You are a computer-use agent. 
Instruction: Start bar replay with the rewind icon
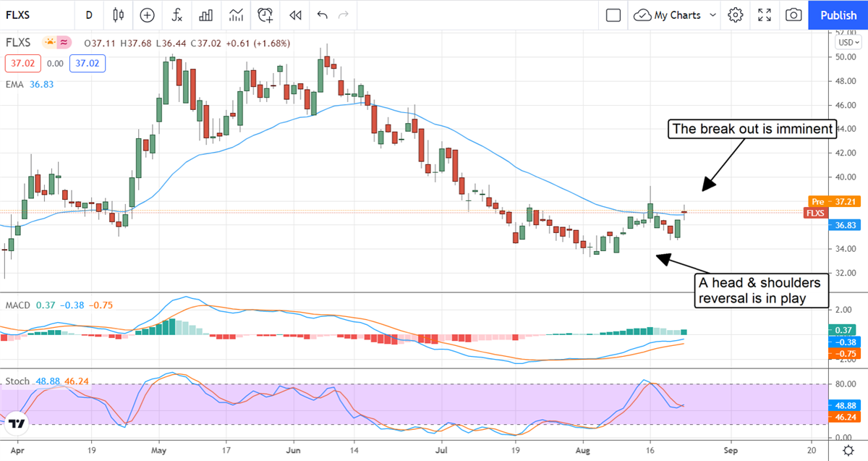[294, 14]
